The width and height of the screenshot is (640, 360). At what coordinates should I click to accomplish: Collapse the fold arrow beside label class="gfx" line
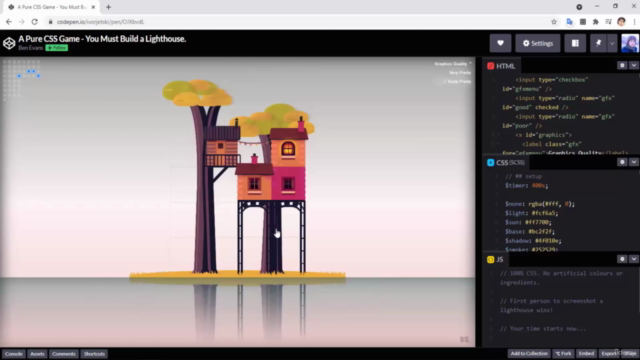pos(498,144)
